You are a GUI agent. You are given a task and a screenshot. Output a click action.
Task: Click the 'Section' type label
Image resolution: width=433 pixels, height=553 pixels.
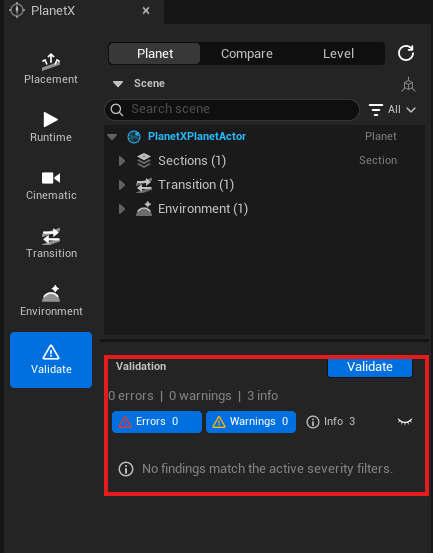coord(378,160)
